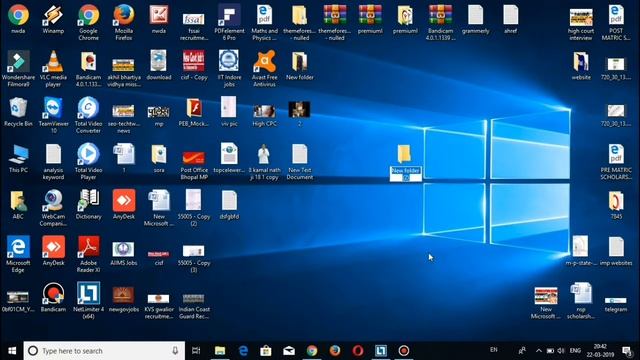Select the ABC user folder icon
This screenshot has width=640, height=360.
[18, 205]
